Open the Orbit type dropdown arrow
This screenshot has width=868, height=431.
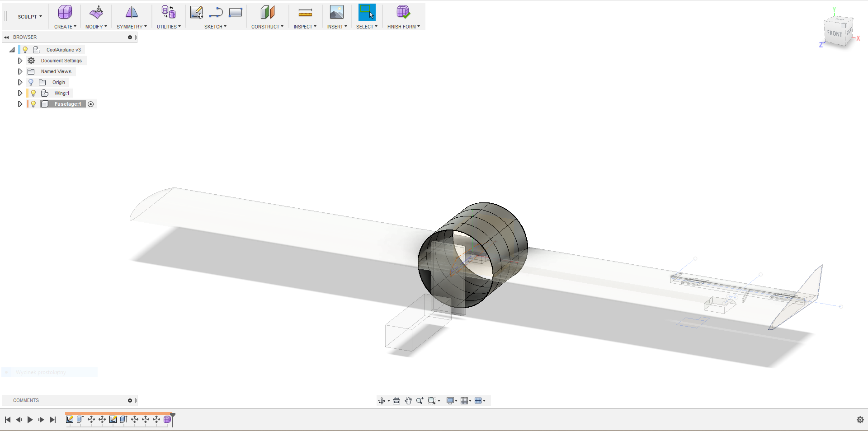(389, 401)
